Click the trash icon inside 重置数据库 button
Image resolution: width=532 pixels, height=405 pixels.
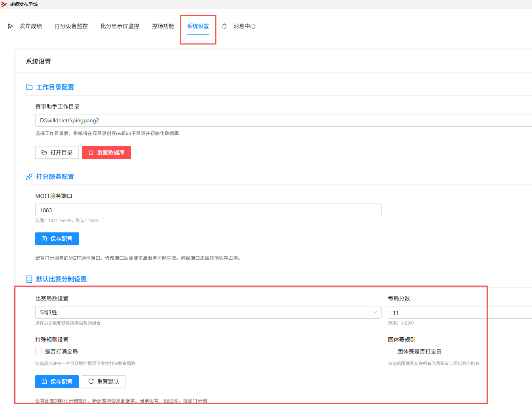point(91,152)
